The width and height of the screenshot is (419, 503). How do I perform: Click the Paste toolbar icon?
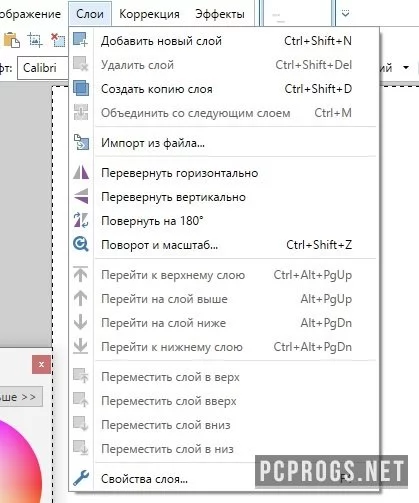[x=12, y=40]
